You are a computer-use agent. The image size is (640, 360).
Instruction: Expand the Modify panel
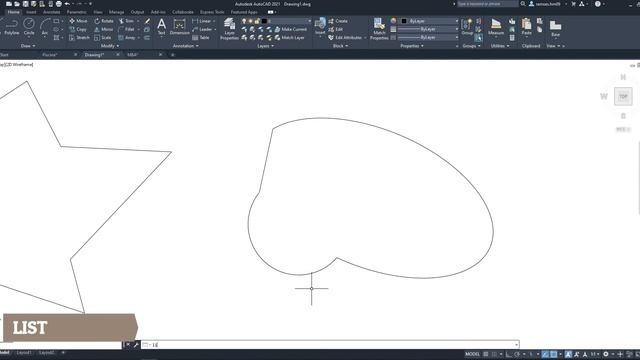(109, 46)
